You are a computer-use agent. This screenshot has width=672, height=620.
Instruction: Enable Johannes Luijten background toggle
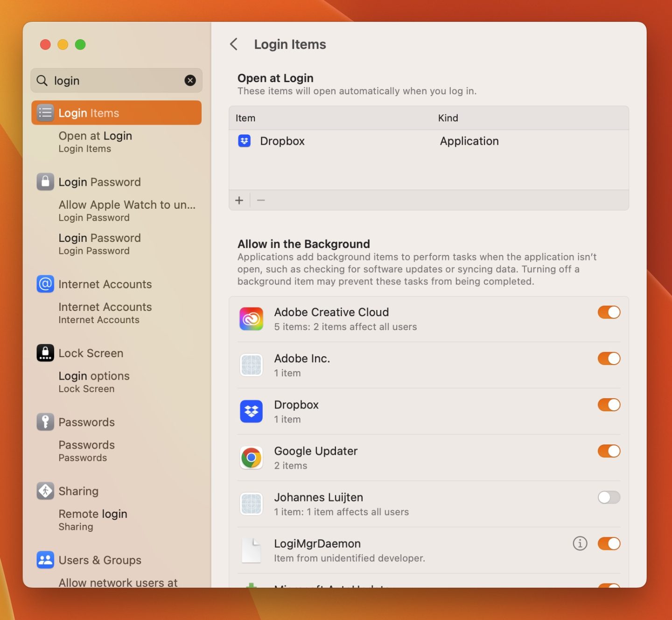(x=609, y=497)
